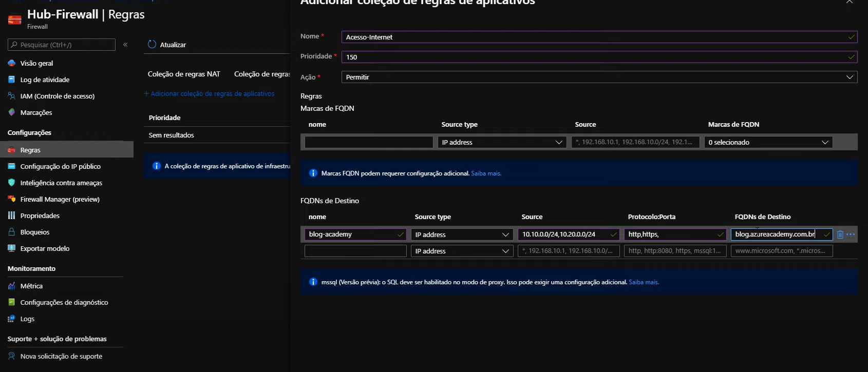
Task: Click the Atualizar refresh icon
Action: coord(152,45)
